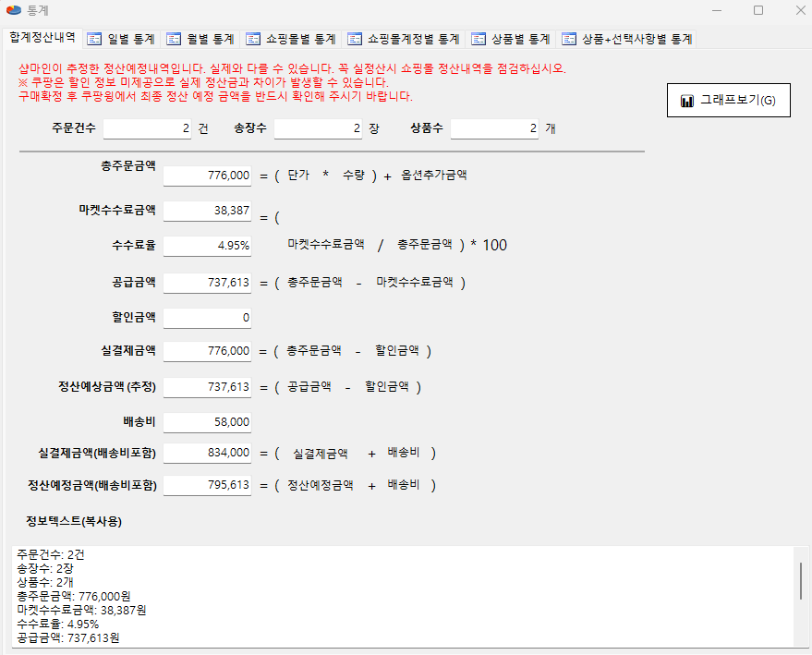Click the 할인금액 field
The width and height of the screenshot is (812, 655).
point(207,318)
